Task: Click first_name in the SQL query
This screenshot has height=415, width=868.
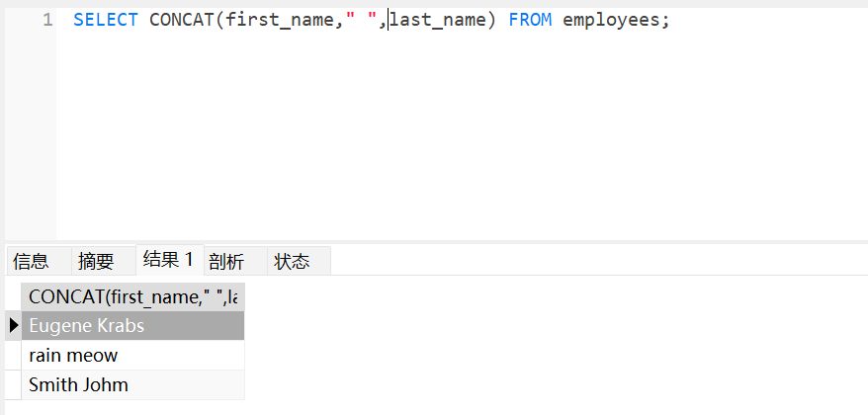Action: point(280,20)
